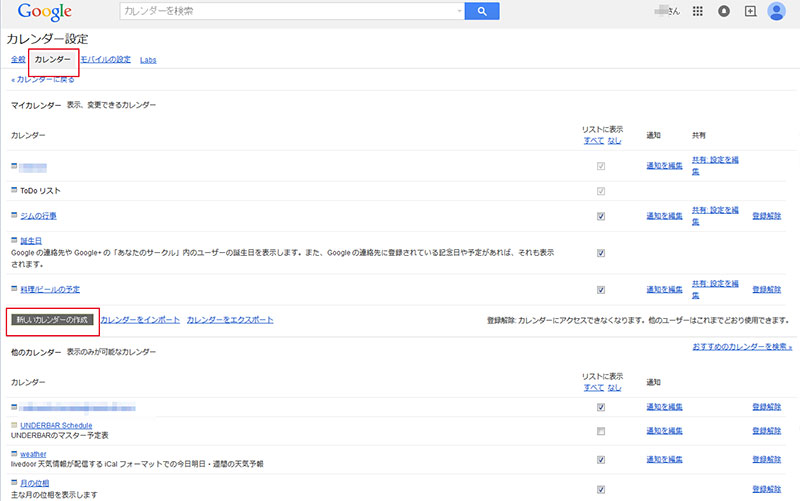Image resolution: width=800 pixels, height=501 pixels.
Task: Open おすすめのカレンダーを検索 link
Action: [742, 346]
